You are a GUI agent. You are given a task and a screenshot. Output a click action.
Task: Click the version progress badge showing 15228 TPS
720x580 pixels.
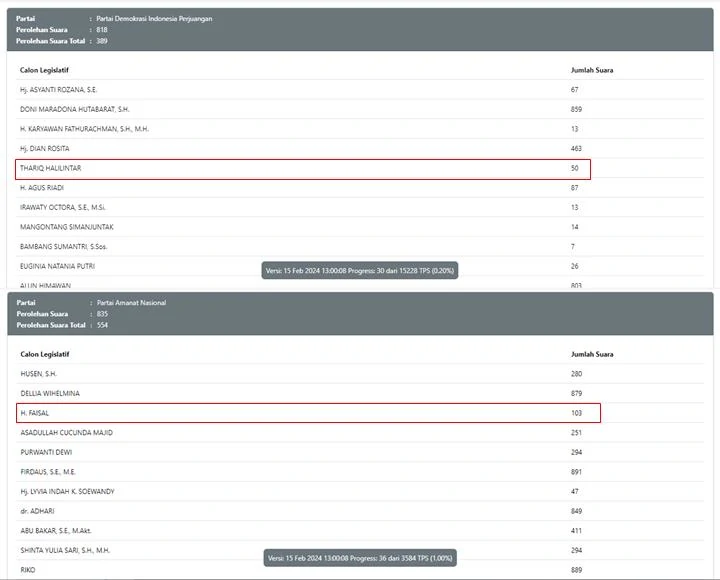[x=360, y=270]
